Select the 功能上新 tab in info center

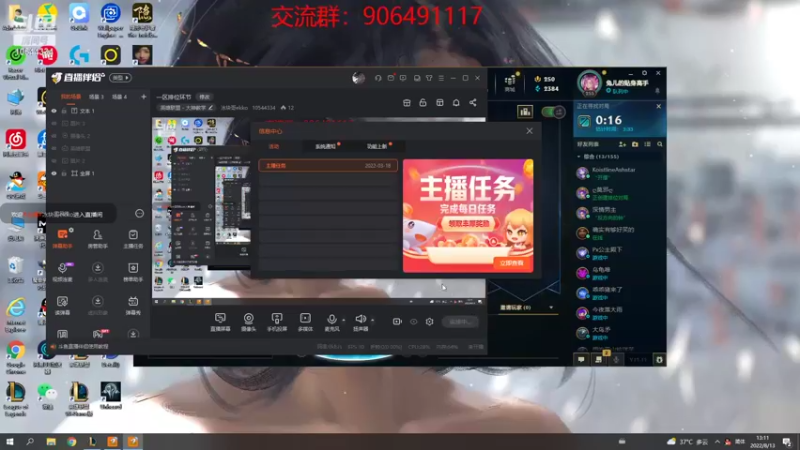[x=377, y=146]
